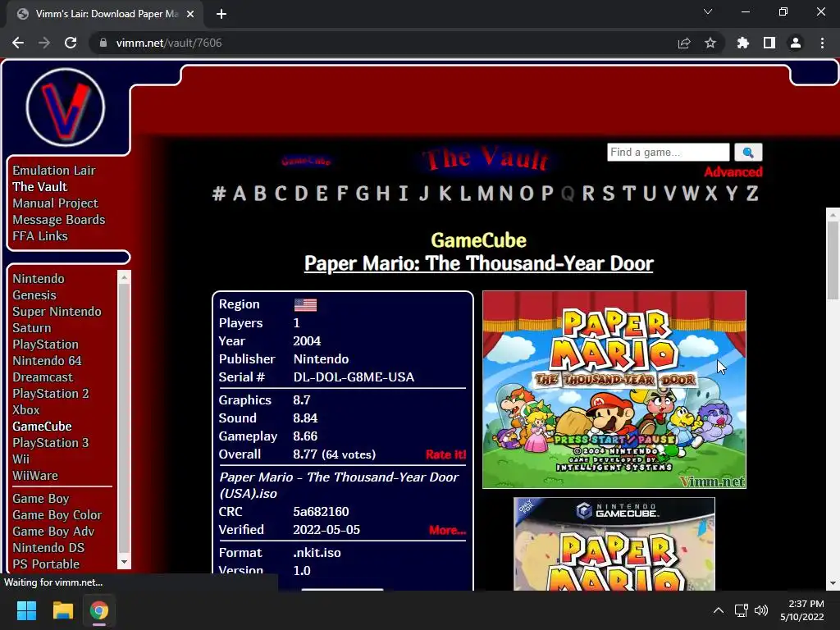
Task: Select Dreamcast in the systems list
Action: [x=43, y=377]
